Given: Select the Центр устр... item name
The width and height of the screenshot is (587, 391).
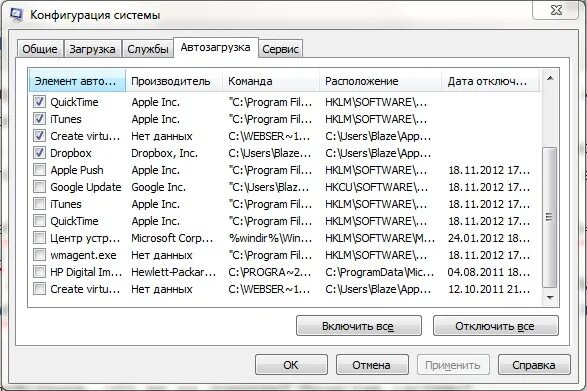Looking at the screenshot, I should [85, 238].
